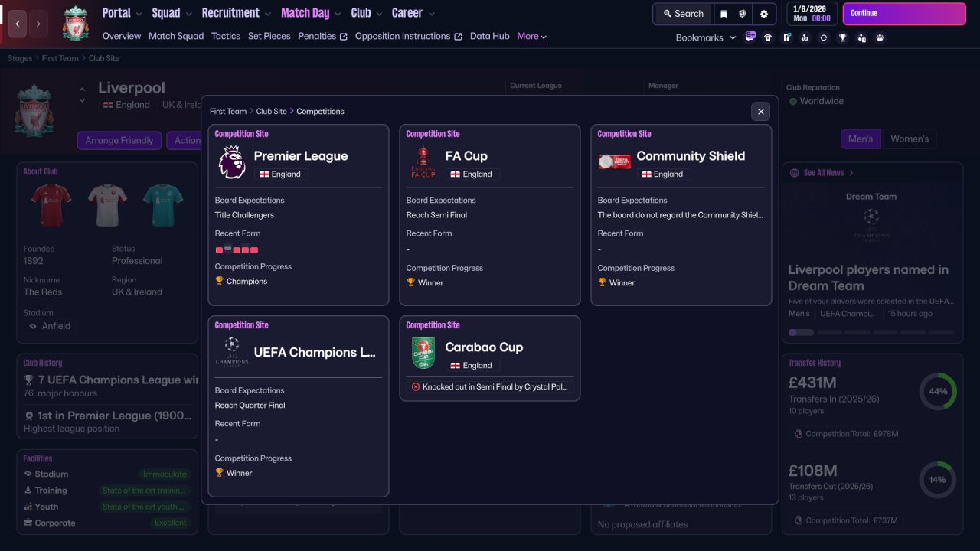Click the Transfers In 44% progress ring
Viewport: 980px width, 551px height.
(938, 391)
